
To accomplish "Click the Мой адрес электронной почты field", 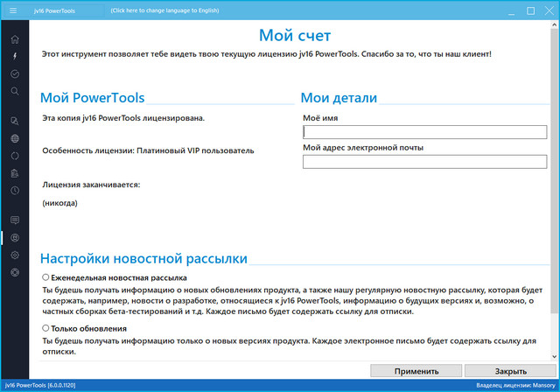I will [x=424, y=161].
